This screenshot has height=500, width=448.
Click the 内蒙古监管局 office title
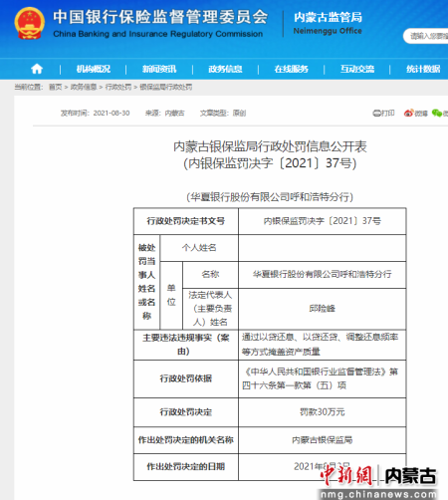tap(328, 17)
